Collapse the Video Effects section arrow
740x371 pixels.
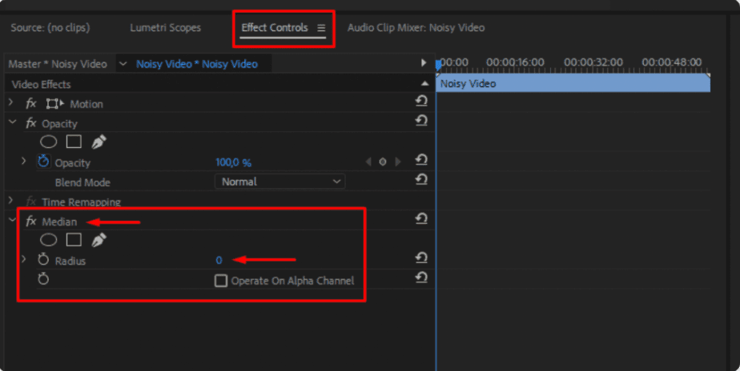point(425,84)
